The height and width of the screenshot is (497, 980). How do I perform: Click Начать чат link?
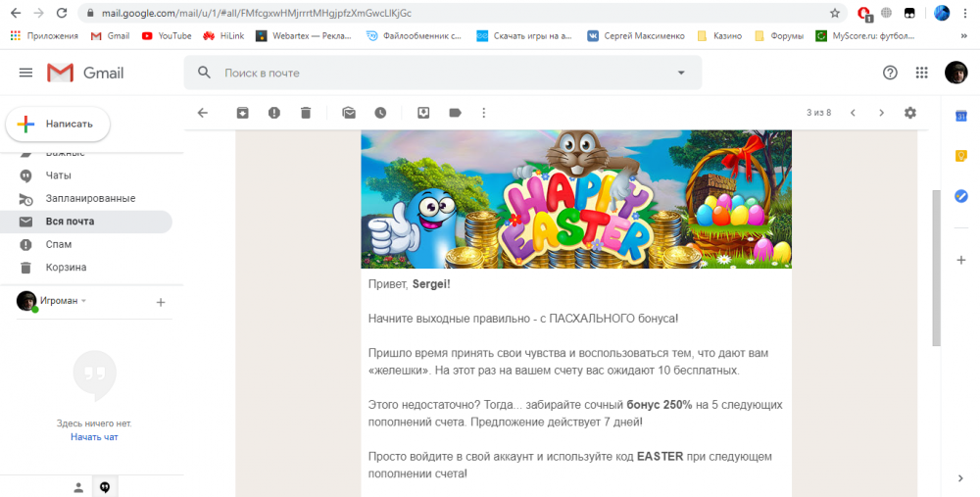pyautogui.click(x=94, y=437)
